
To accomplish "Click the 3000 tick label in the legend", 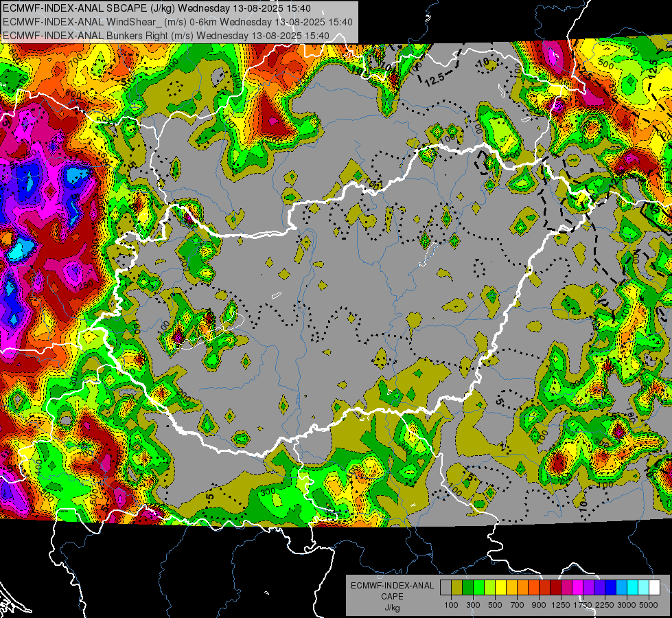I will [627, 605].
